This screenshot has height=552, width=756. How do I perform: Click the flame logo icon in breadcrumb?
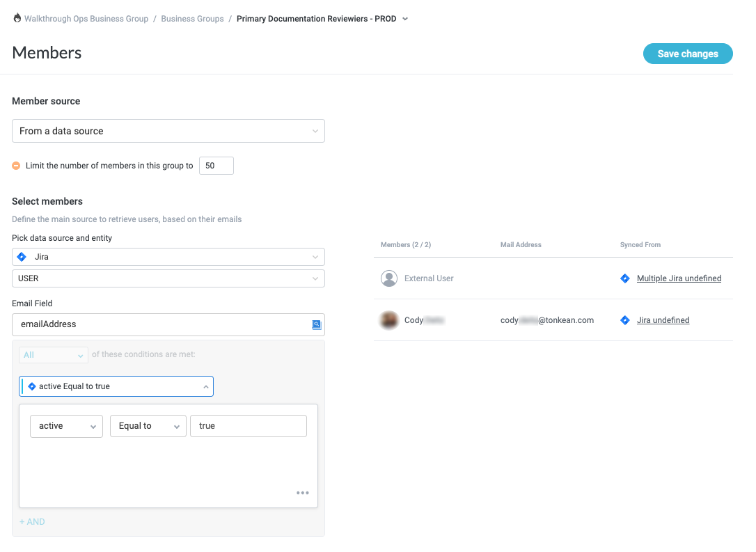click(x=17, y=19)
